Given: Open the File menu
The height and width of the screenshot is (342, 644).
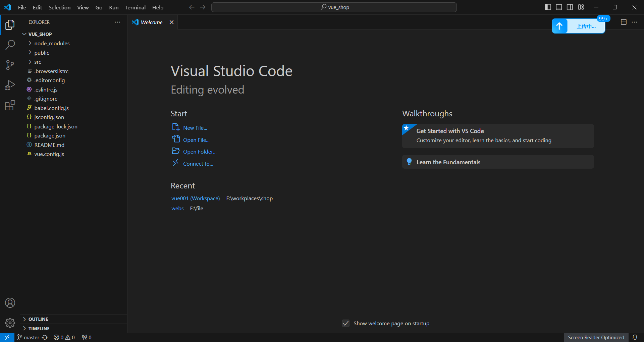Looking at the screenshot, I should point(22,7).
